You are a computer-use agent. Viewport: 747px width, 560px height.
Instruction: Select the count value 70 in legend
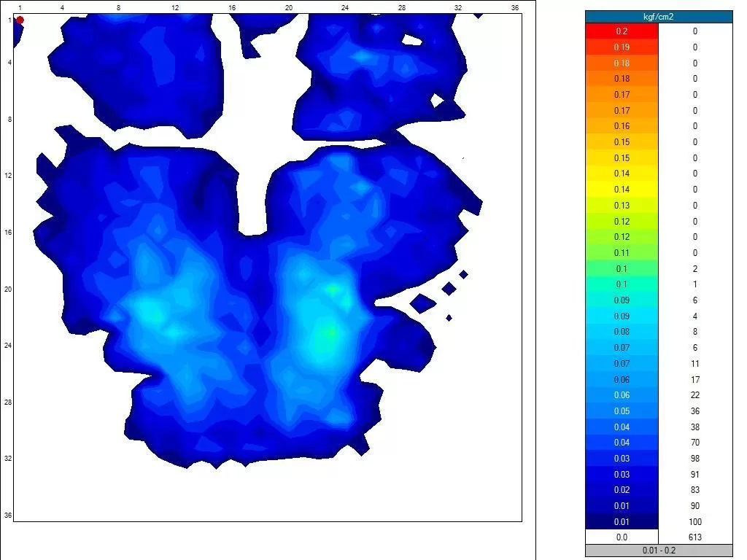694,443
